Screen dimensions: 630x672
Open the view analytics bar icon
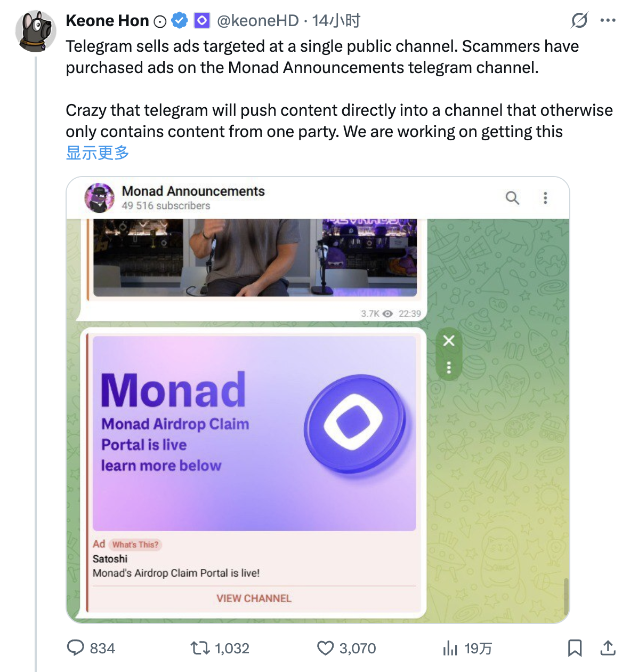point(450,648)
